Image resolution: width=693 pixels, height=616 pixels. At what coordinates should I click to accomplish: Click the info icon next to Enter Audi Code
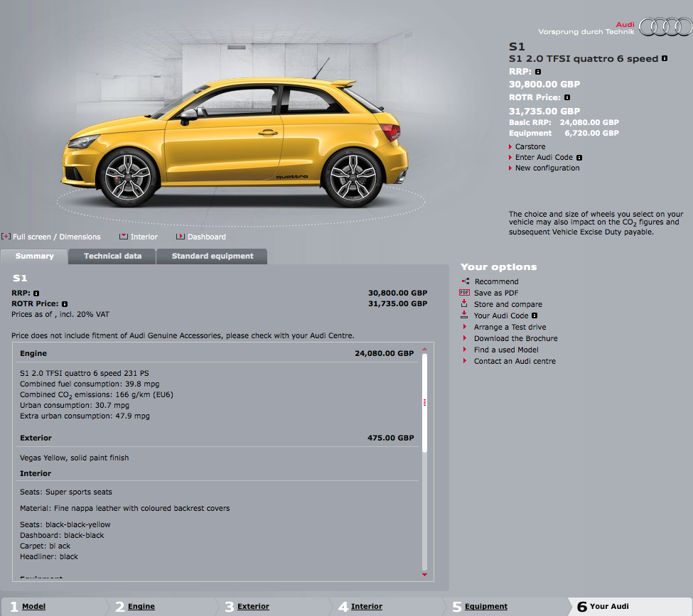(579, 158)
